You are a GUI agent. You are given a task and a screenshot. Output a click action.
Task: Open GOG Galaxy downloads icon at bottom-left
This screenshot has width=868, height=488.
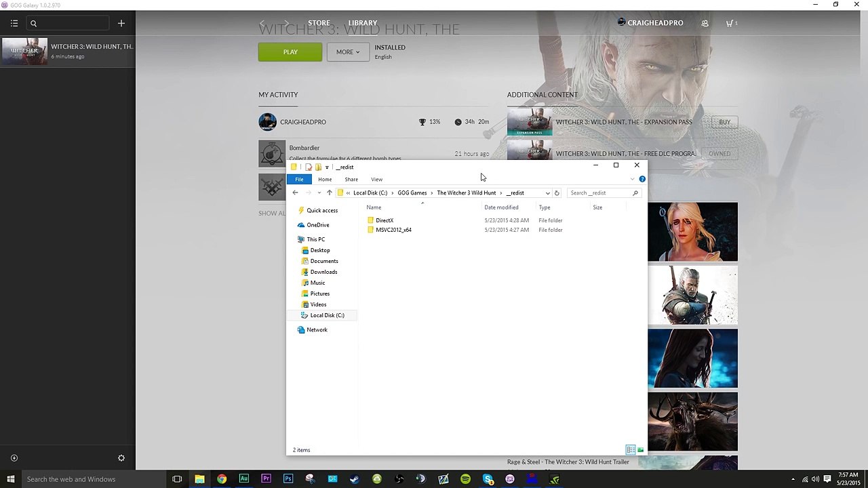[x=14, y=458]
